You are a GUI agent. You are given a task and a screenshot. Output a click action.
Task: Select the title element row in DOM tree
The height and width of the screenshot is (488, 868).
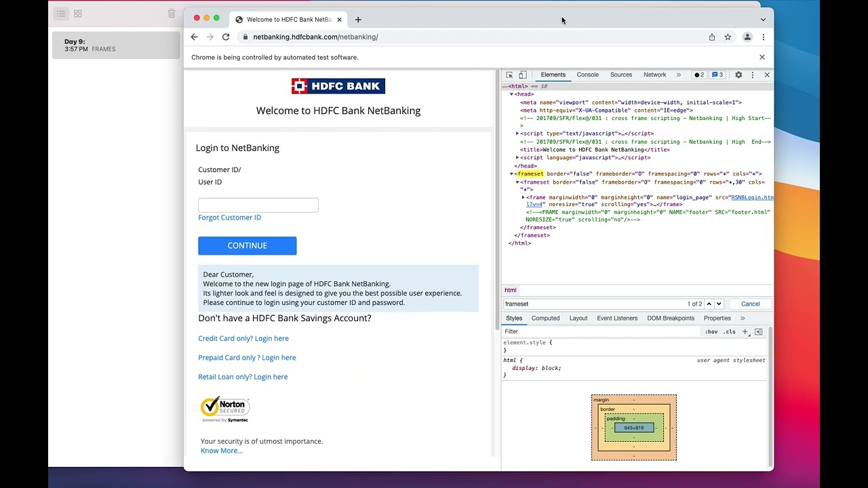(x=595, y=150)
